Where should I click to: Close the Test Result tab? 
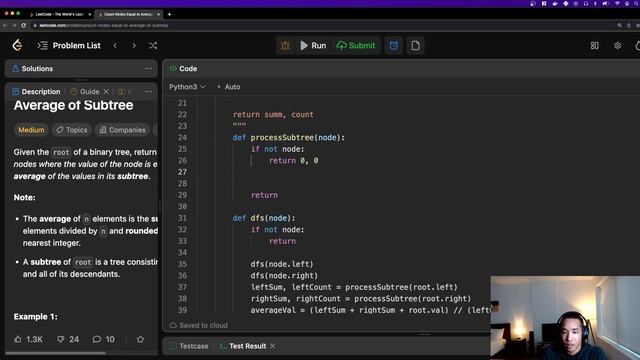(x=273, y=346)
